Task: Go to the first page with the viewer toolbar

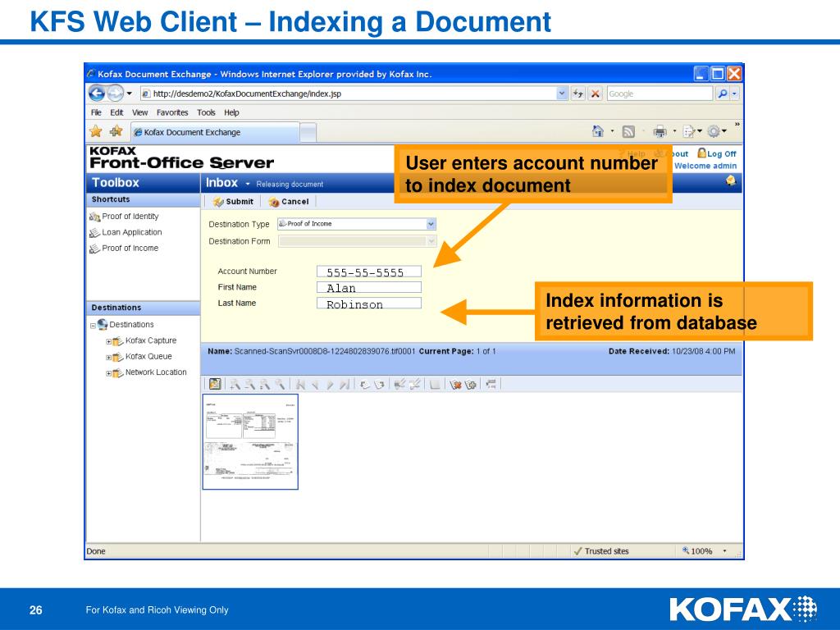Action: pos(300,384)
